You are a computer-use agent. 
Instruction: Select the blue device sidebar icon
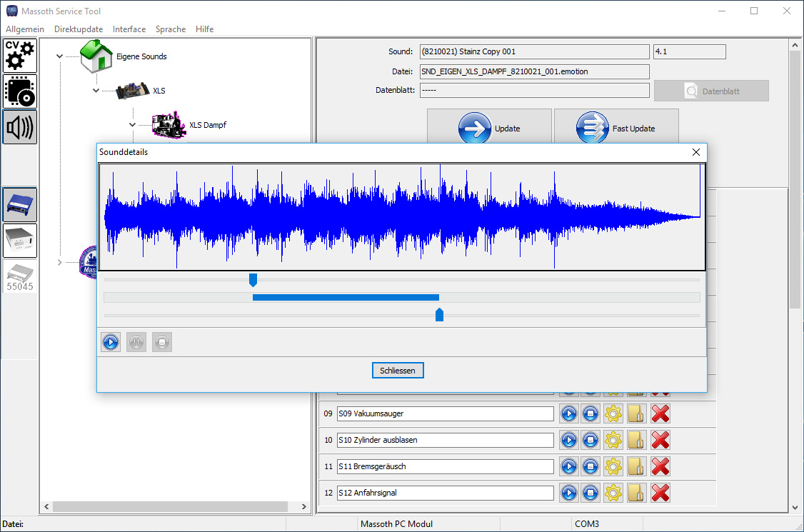(x=20, y=204)
